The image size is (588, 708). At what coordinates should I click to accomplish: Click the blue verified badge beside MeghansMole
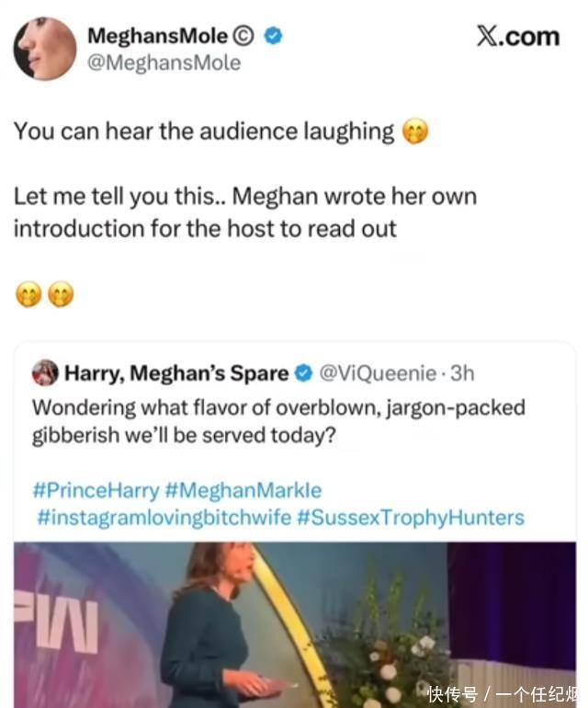(x=274, y=37)
